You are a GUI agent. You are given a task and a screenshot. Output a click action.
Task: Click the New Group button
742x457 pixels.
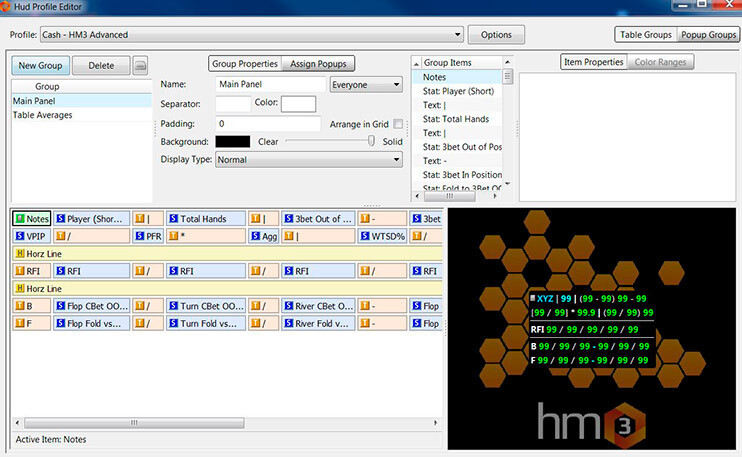pos(40,66)
